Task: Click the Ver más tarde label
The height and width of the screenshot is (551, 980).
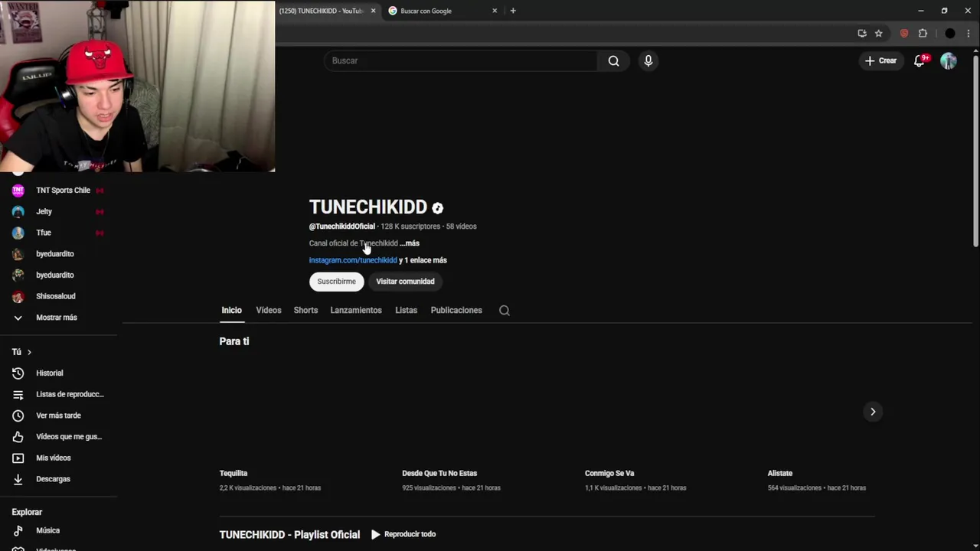Action: coord(58,416)
